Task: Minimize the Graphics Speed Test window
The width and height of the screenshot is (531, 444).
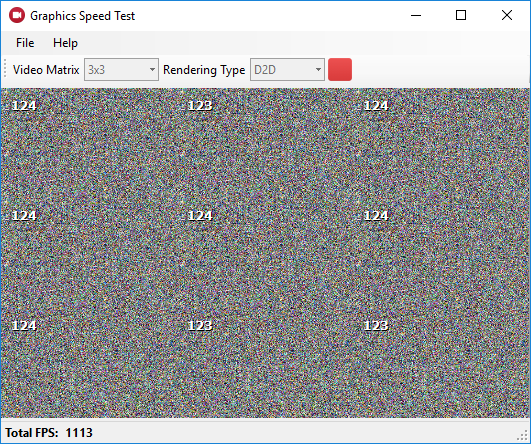Action: click(416, 15)
